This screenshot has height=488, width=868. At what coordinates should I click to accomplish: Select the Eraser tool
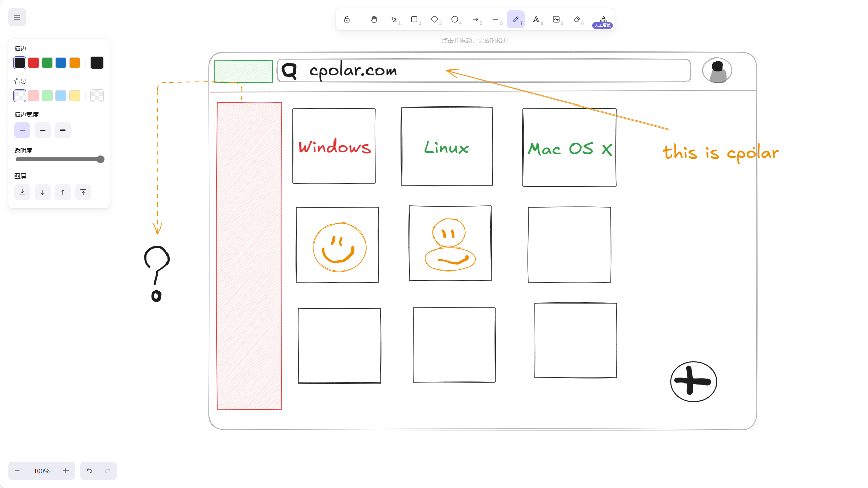tap(577, 19)
